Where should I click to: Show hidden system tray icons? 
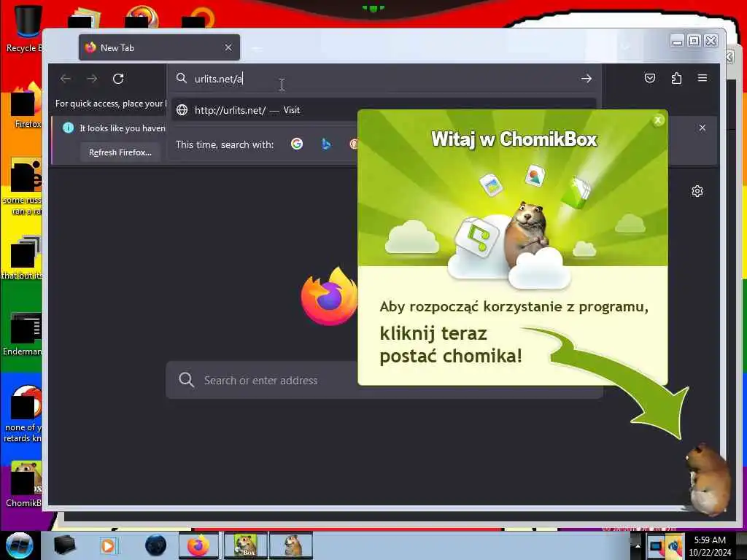pyautogui.click(x=638, y=545)
